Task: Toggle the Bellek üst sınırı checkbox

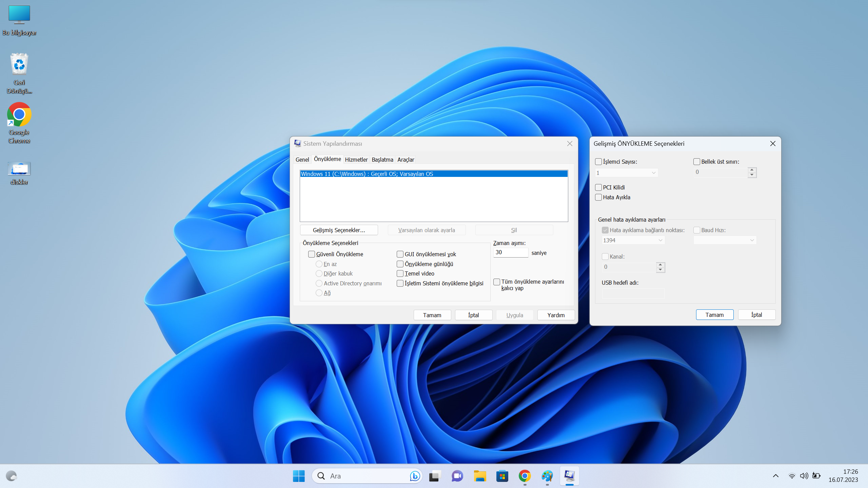Action: pyautogui.click(x=697, y=162)
